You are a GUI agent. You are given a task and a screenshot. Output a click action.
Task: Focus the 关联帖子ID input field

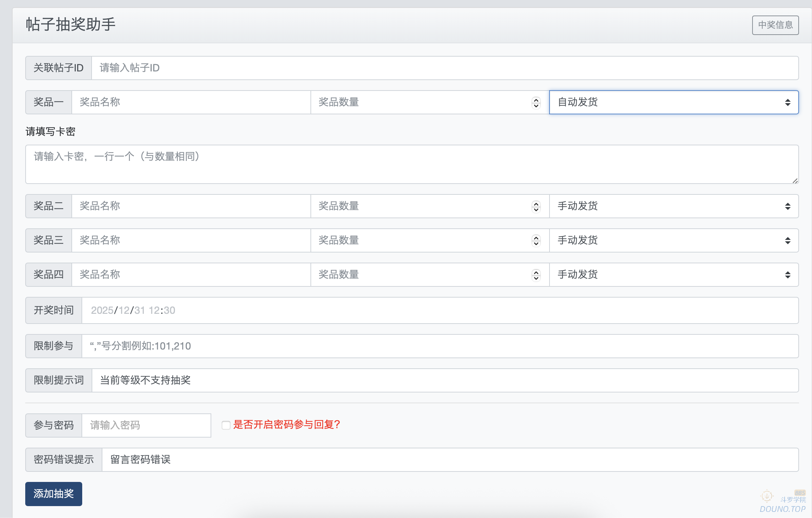coord(445,68)
